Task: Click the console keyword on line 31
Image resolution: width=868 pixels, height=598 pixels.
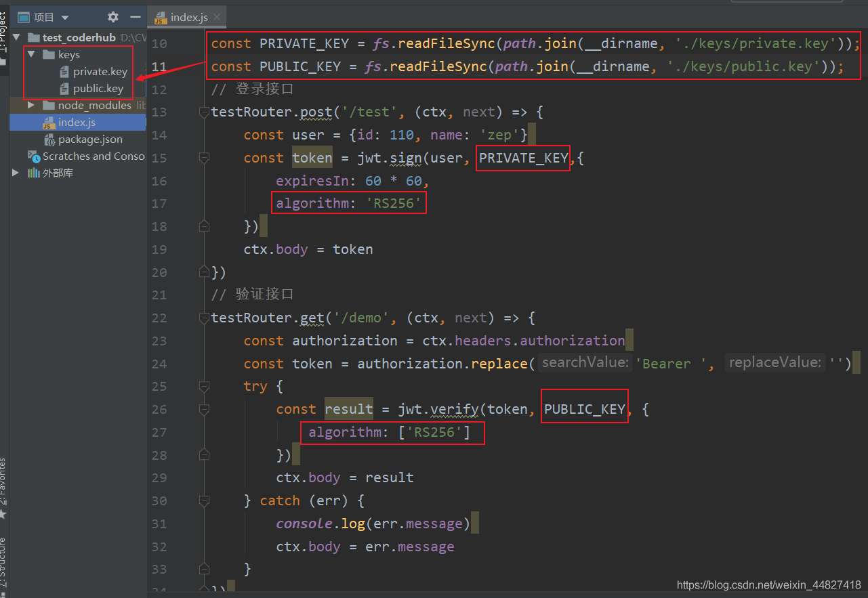Action: (x=304, y=524)
